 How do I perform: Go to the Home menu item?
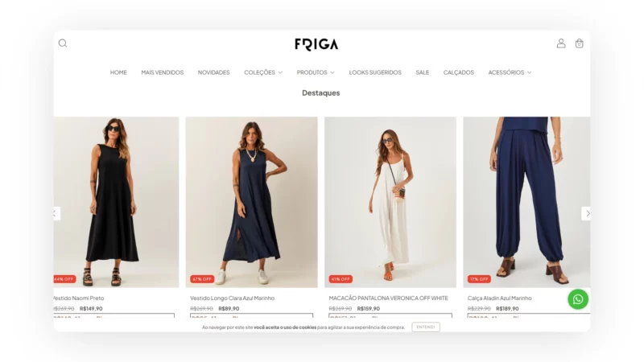(x=118, y=72)
